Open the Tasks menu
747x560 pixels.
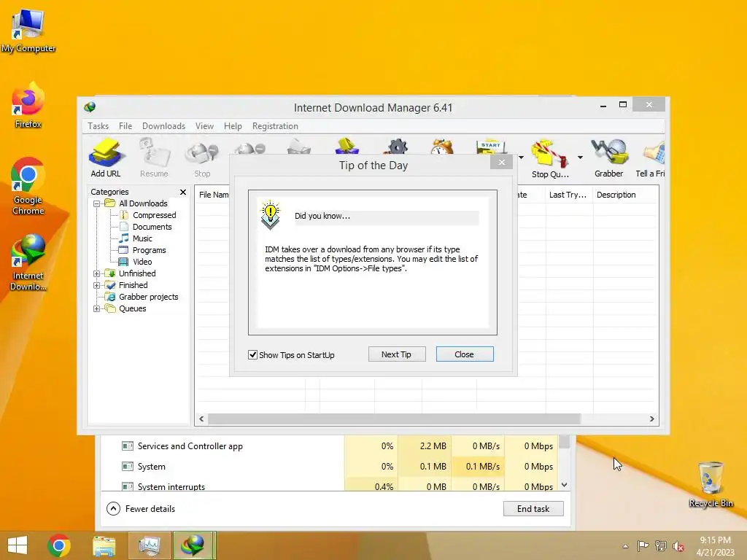pyautogui.click(x=98, y=125)
